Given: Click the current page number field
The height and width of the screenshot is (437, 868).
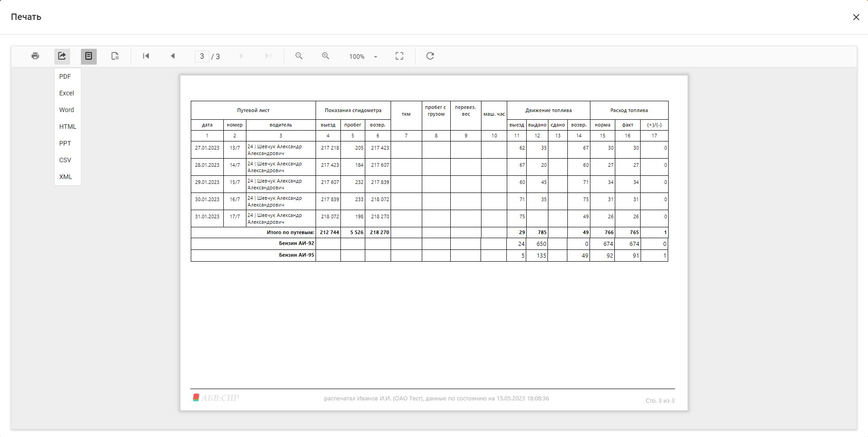Looking at the screenshot, I should click(x=202, y=56).
